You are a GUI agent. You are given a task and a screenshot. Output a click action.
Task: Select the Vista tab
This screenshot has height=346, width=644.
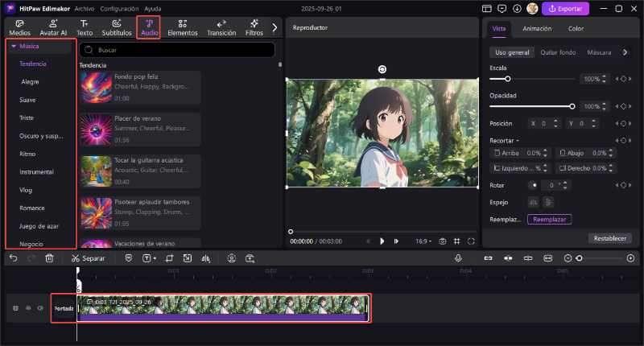point(498,29)
